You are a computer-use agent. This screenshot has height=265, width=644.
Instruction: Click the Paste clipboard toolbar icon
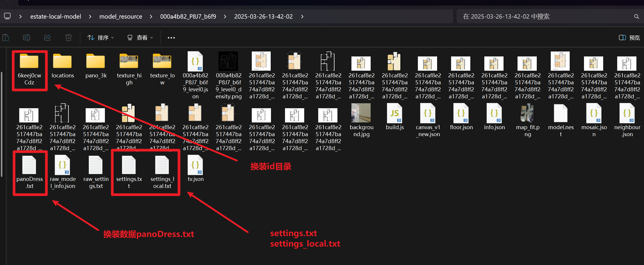[x=6, y=38]
